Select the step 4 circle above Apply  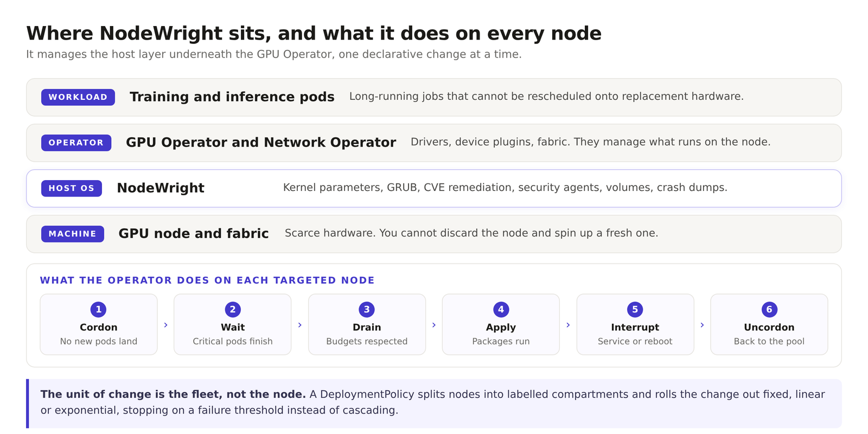click(501, 309)
